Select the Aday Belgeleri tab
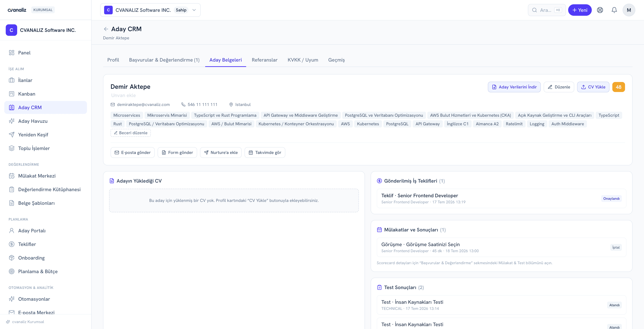This screenshot has width=644, height=329. pyautogui.click(x=226, y=60)
